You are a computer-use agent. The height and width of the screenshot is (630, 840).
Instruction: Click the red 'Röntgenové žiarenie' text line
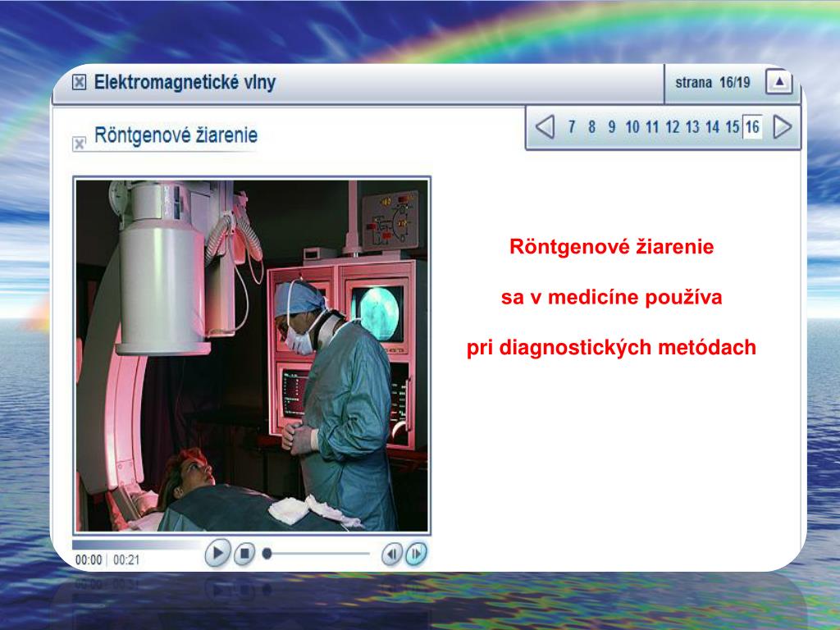point(611,246)
